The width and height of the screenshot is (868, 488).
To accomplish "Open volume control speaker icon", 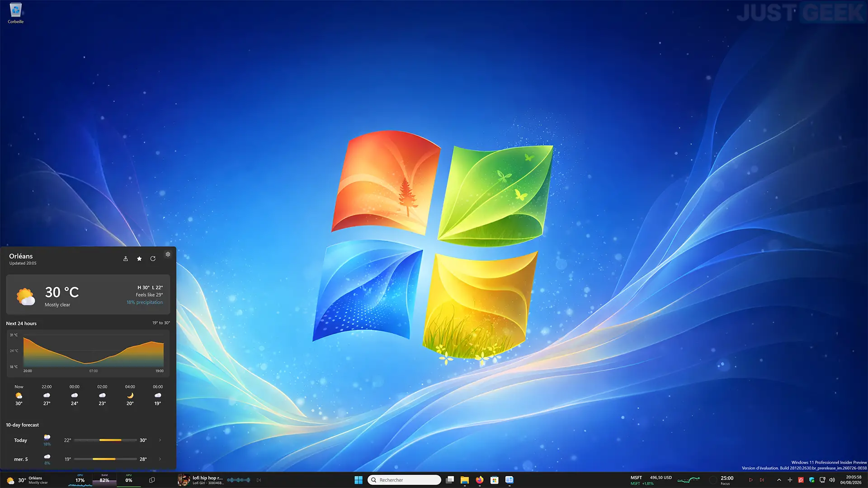I will coord(832,480).
